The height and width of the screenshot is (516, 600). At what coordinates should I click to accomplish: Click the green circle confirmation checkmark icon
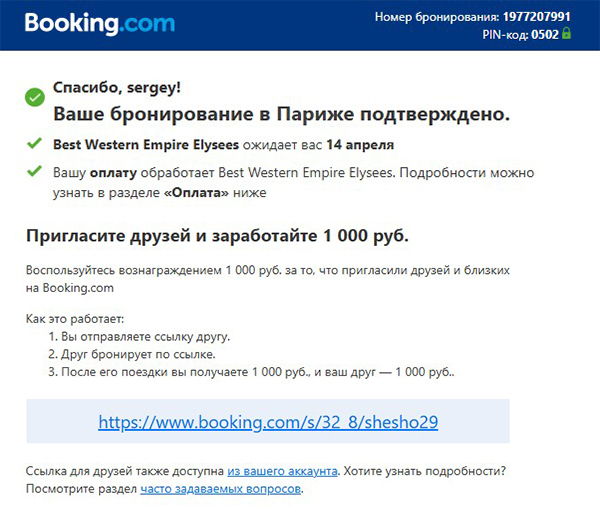point(35,98)
